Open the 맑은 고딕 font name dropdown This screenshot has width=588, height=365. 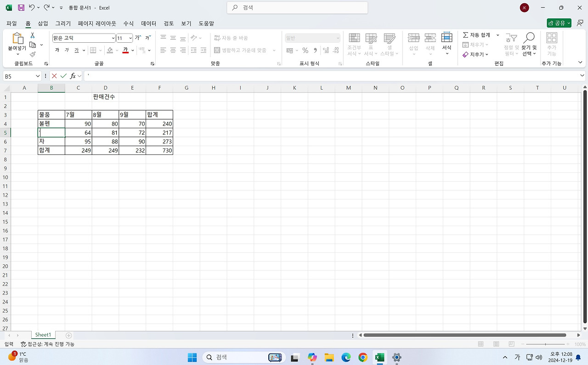pos(113,38)
